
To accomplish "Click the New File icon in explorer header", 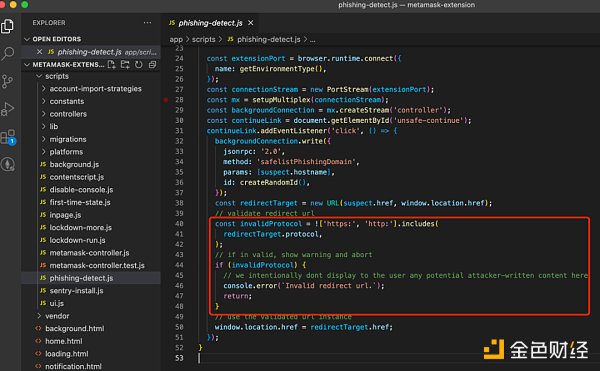I will (x=111, y=65).
